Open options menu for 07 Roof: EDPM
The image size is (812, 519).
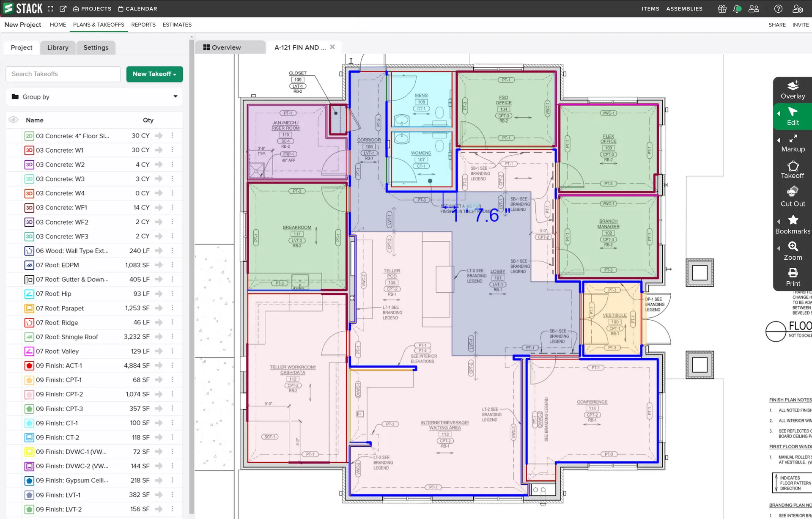(172, 265)
